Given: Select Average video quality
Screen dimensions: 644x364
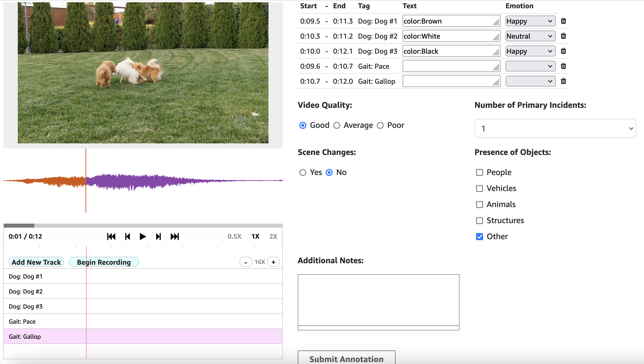Looking at the screenshot, I should (x=337, y=125).
